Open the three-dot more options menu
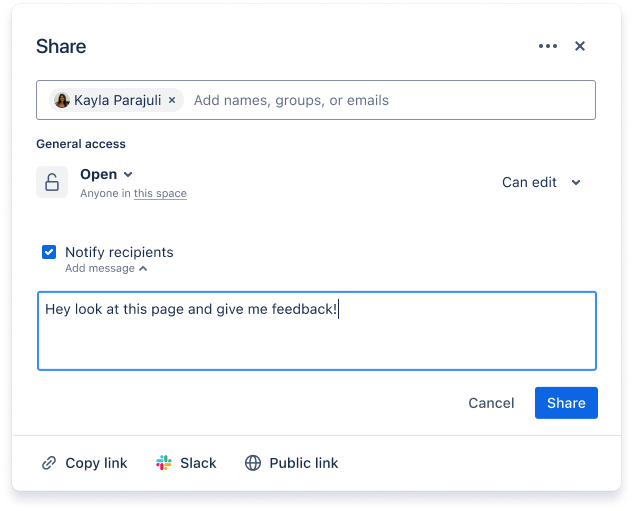Image resolution: width=633 pixels, height=511 pixels. pyautogui.click(x=548, y=46)
